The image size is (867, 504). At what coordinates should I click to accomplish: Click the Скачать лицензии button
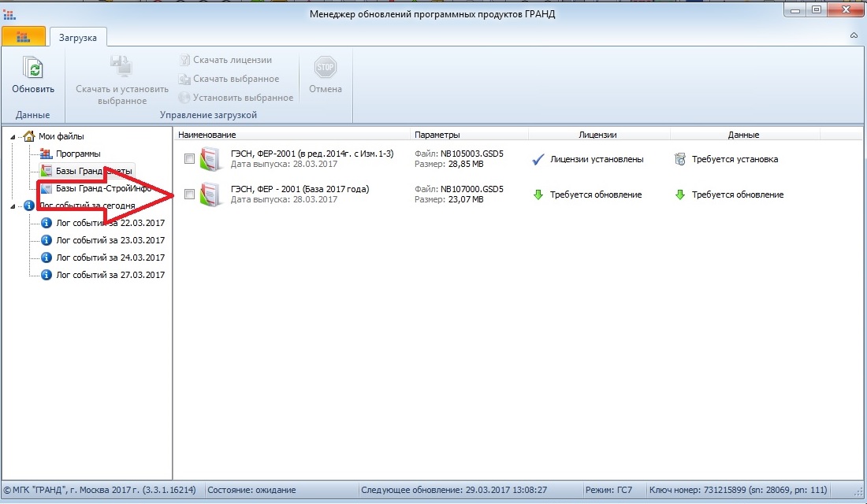click(225, 60)
